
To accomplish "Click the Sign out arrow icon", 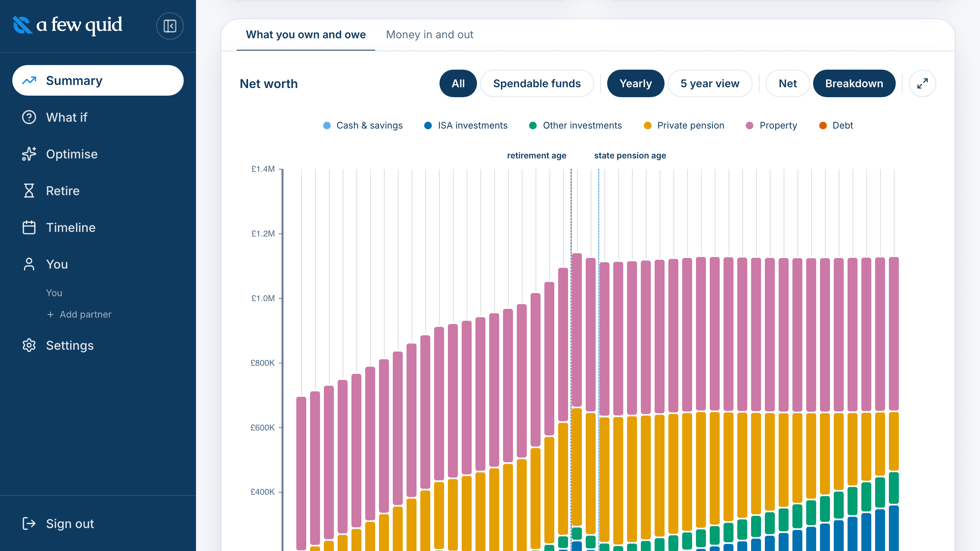I will [x=29, y=523].
